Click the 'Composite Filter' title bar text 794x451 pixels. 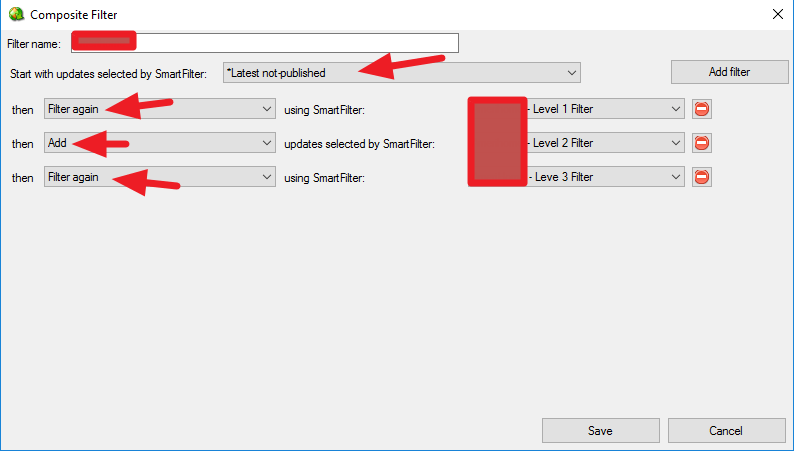(72, 14)
